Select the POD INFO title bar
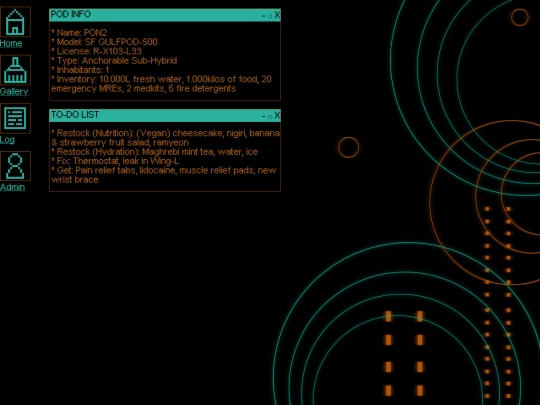The height and width of the screenshot is (405, 540). pyautogui.click(x=165, y=15)
